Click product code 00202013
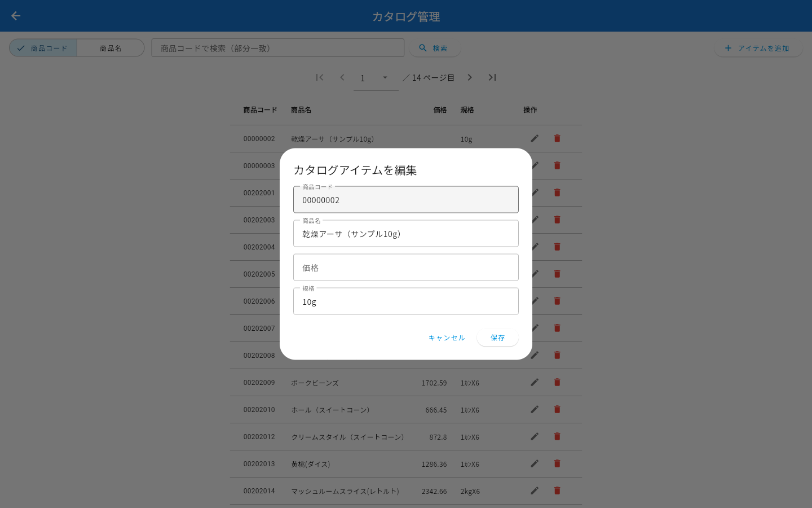Image resolution: width=812 pixels, height=508 pixels. (x=259, y=464)
